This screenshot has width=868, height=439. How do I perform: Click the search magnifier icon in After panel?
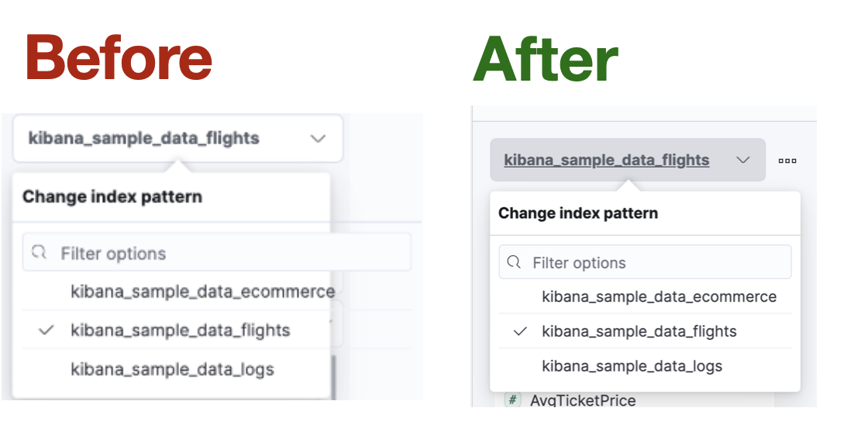pyautogui.click(x=513, y=262)
